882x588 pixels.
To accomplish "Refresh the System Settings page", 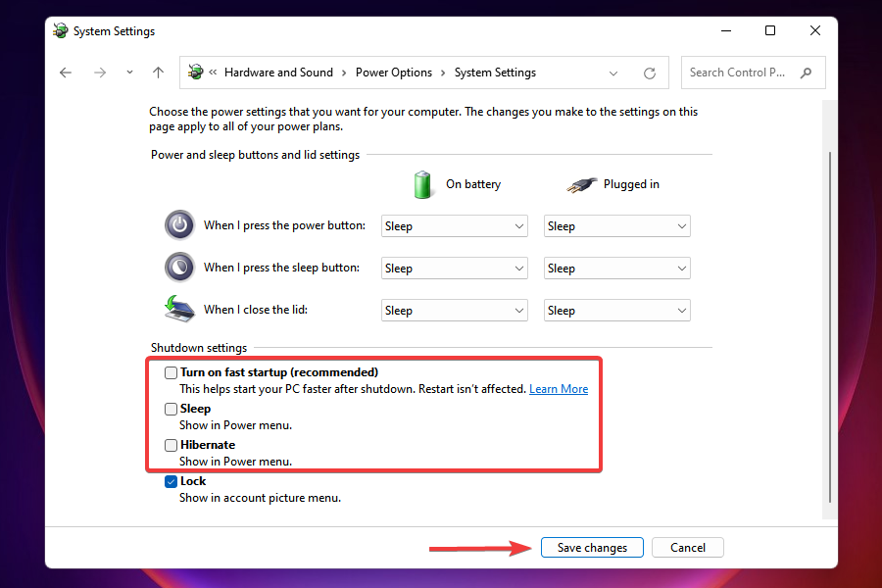I will [x=650, y=73].
